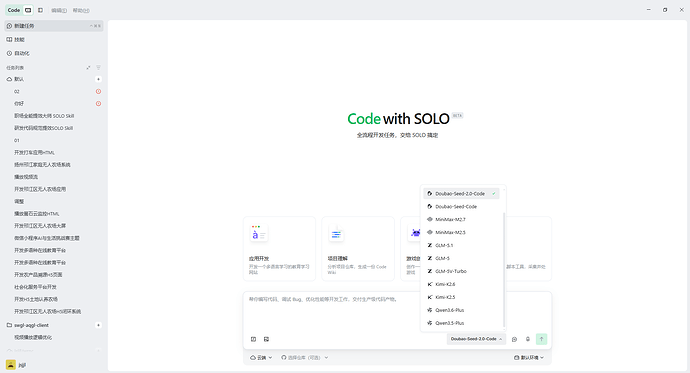Open the 帮助 menu
Screen dimensions: 690x373
tap(81, 11)
